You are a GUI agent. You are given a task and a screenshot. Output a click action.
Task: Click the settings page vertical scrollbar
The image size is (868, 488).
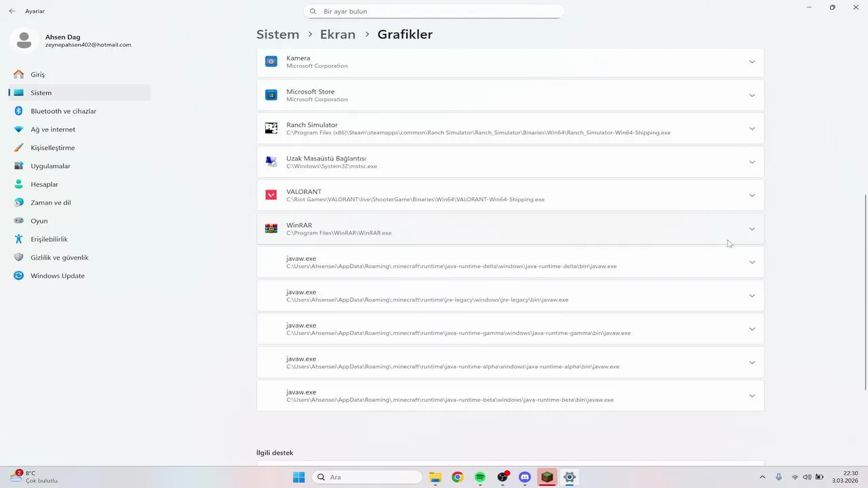(865, 291)
